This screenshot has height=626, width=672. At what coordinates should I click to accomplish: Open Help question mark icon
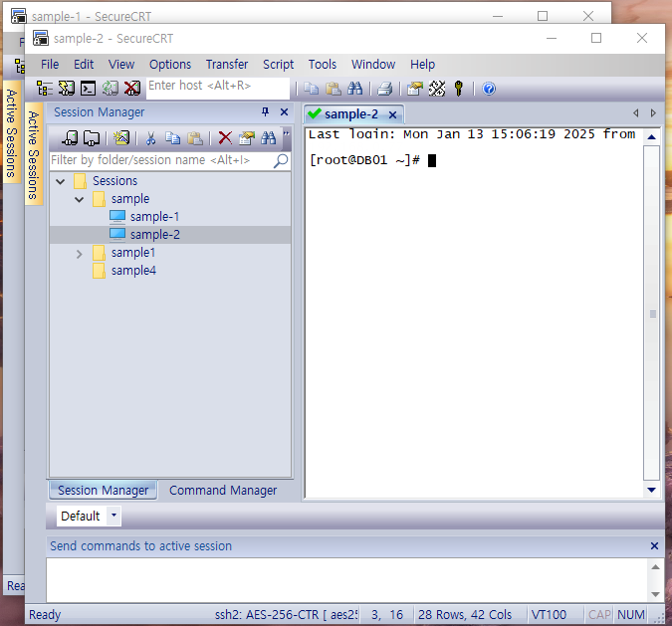coord(489,89)
